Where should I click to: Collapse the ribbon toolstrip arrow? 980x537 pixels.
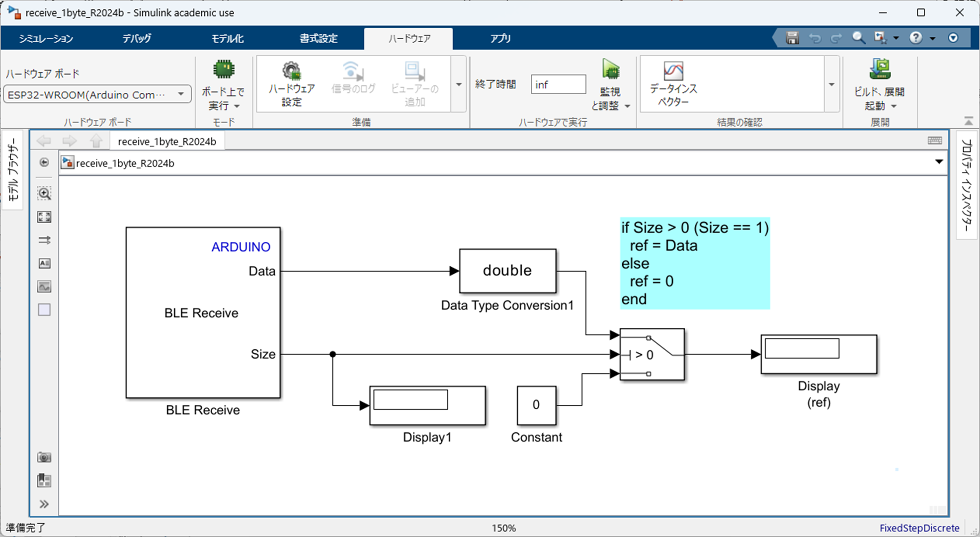point(969,121)
